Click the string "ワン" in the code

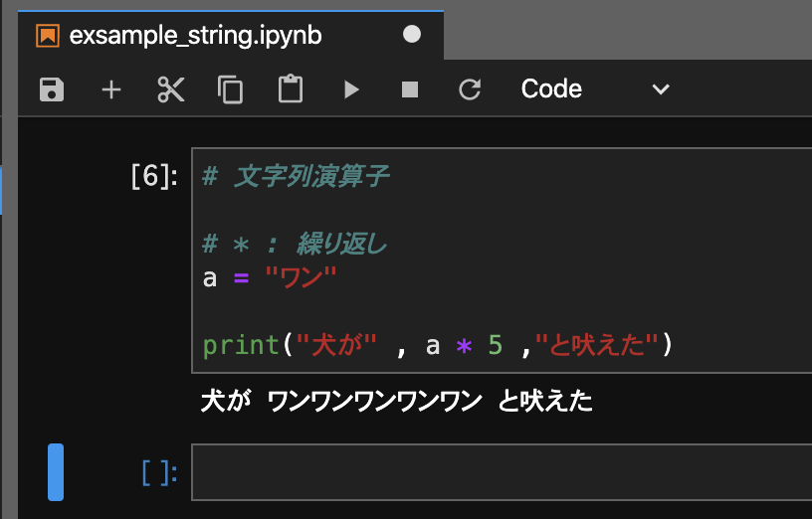301,277
